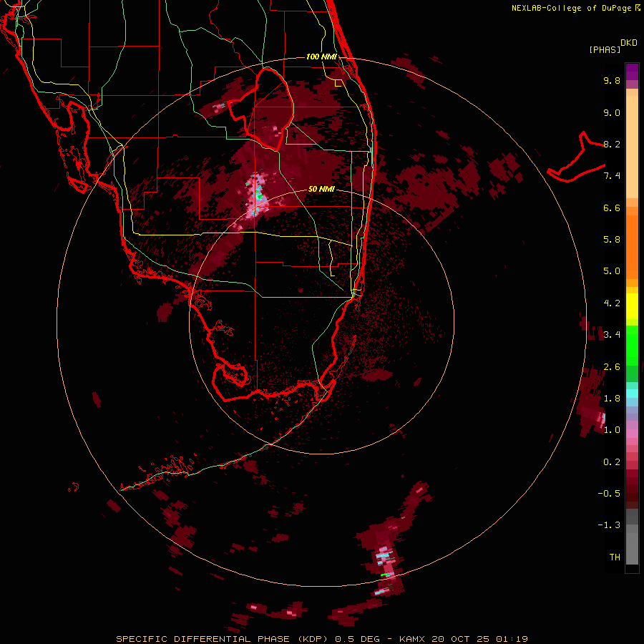
Task: Click the NEXLAB-College of DuPage watermark text
Action: [x=576, y=8]
